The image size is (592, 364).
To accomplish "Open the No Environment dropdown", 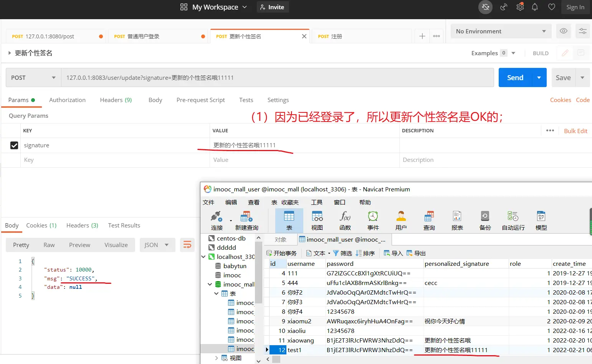I will pos(501,31).
